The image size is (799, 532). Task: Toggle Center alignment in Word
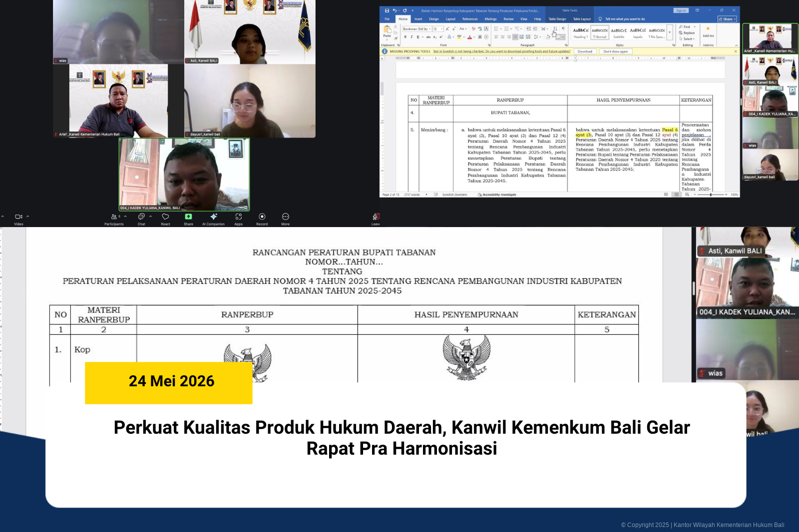pyautogui.click(x=503, y=37)
